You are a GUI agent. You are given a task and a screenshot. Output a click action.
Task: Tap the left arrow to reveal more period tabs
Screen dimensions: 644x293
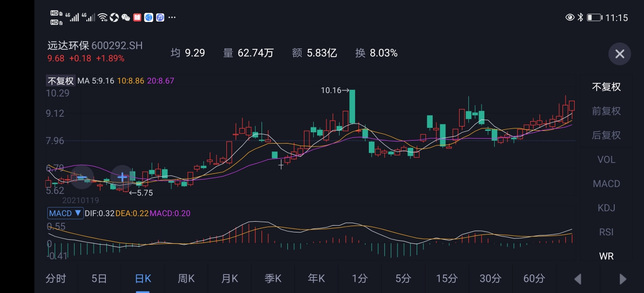pos(578,278)
